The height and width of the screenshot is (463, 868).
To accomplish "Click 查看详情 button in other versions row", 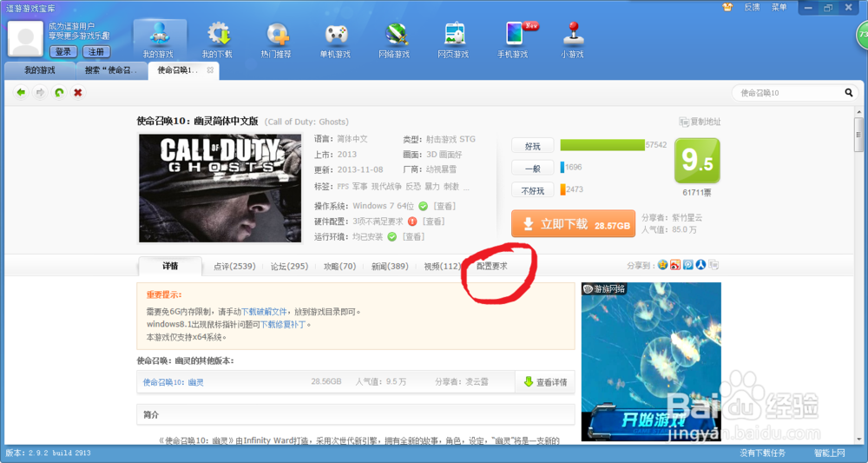I will (545, 382).
